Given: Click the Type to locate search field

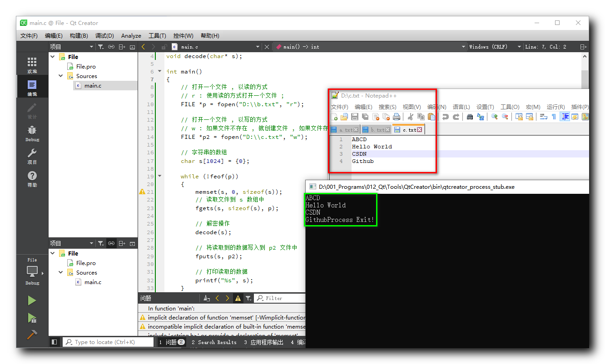Looking at the screenshot, I should [x=108, y=342].
